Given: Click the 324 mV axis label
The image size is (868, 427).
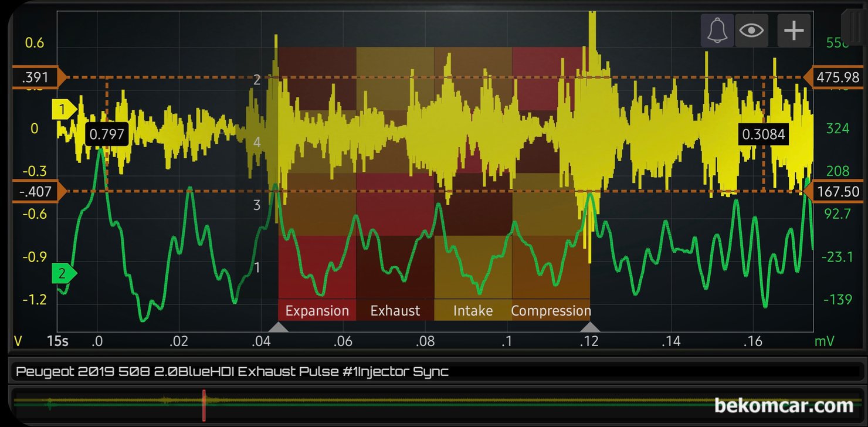Looking at the screenshot, I should pyautogui.click(x=838, y=128).
